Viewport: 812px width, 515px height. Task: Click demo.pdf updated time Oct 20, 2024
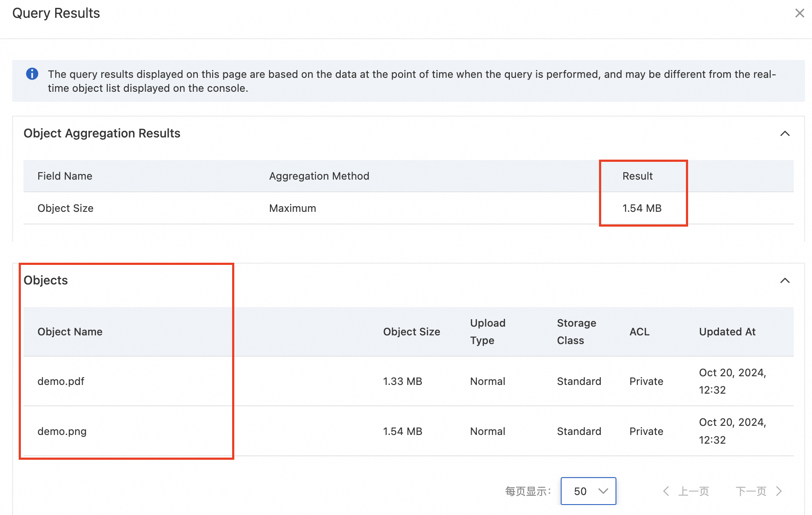(732, 381)
